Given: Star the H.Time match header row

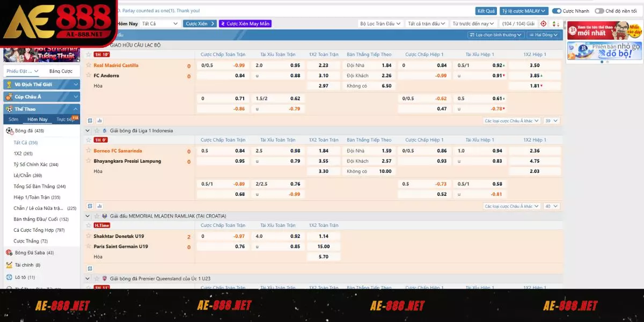Looking at the screenshot, I should (x=89, y=225).
